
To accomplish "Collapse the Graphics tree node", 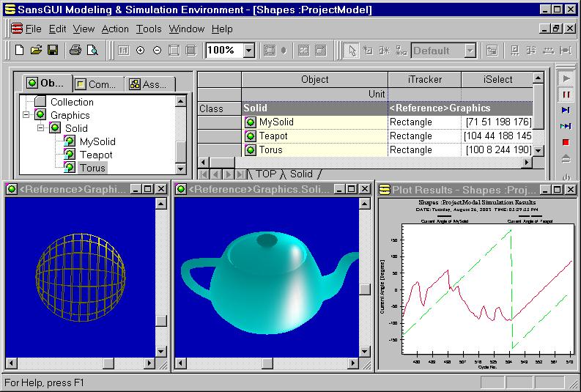I will click(26, 115).
